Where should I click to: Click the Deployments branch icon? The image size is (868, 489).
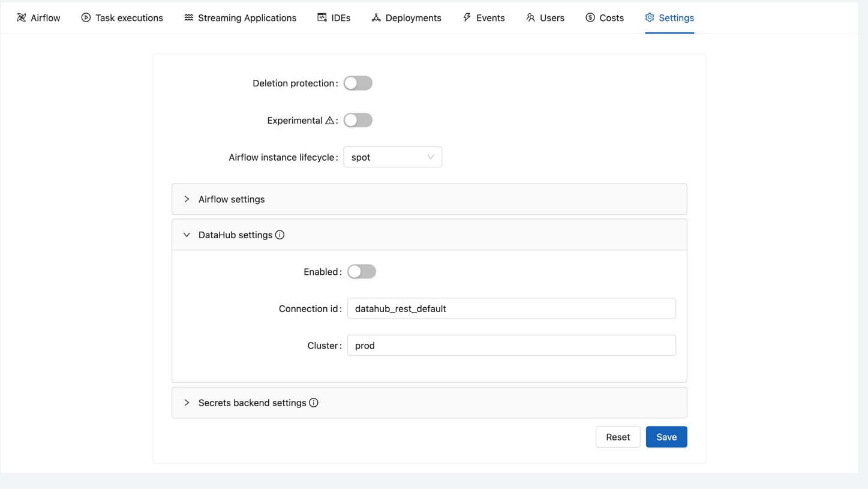[376, 18]
